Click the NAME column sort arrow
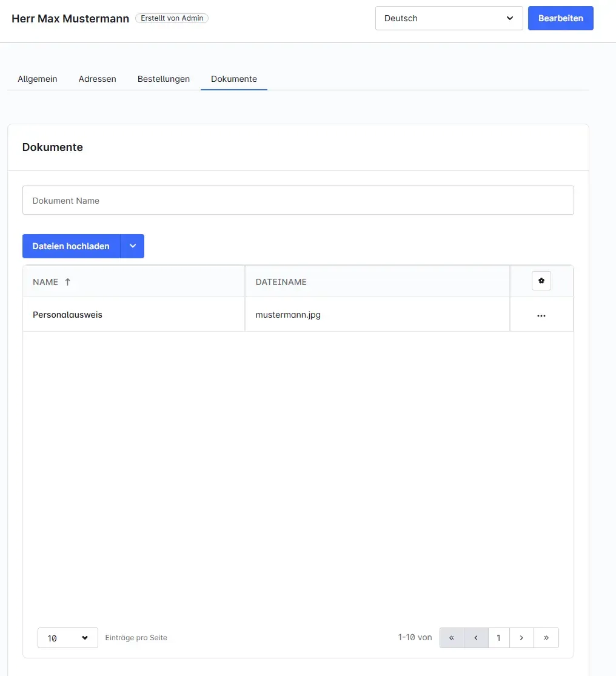 tap(67, 282)
